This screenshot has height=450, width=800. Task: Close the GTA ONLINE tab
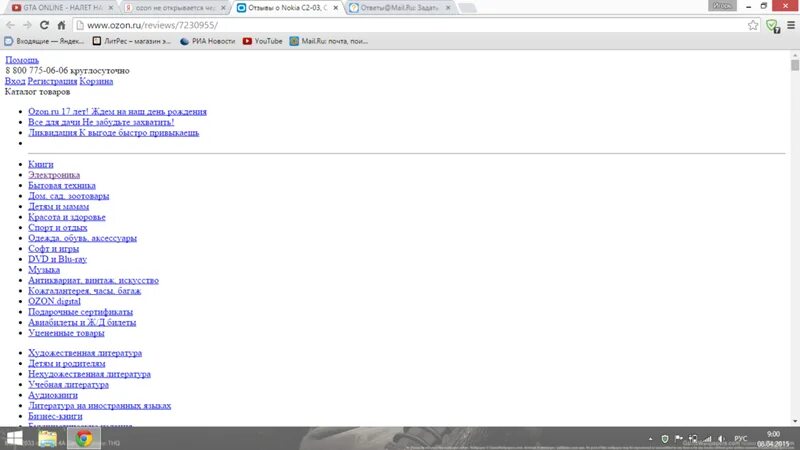[x=111, y=8]
